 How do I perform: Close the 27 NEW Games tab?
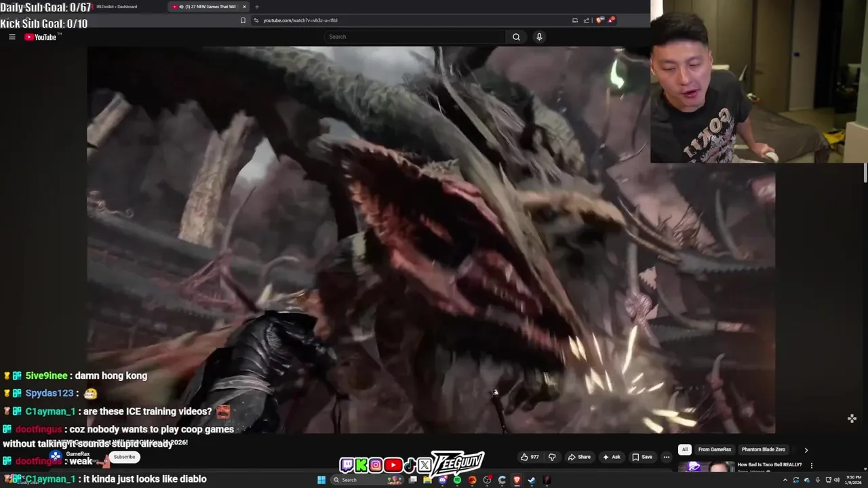pyautogui.click(x=244, y=7)
